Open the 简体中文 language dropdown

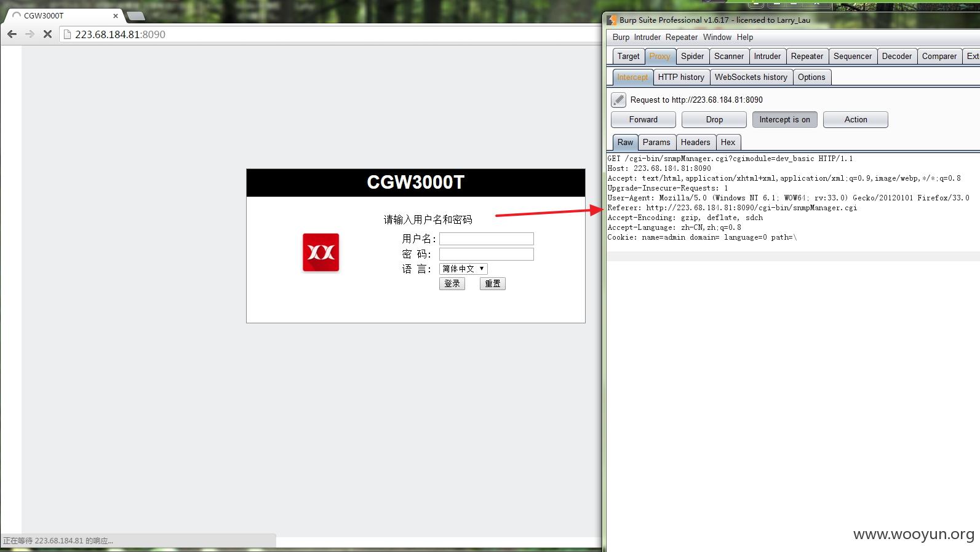[463, 269]
